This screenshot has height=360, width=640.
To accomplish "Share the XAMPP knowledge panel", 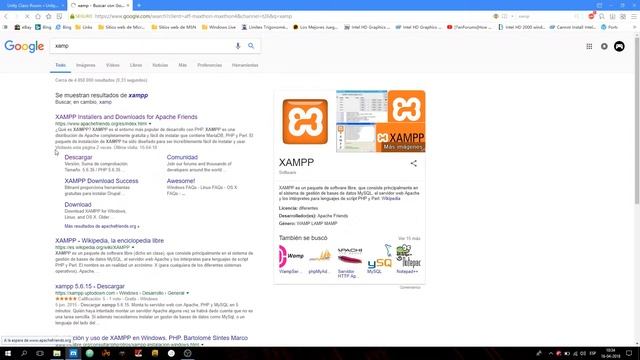I will [x=413, y=163].
